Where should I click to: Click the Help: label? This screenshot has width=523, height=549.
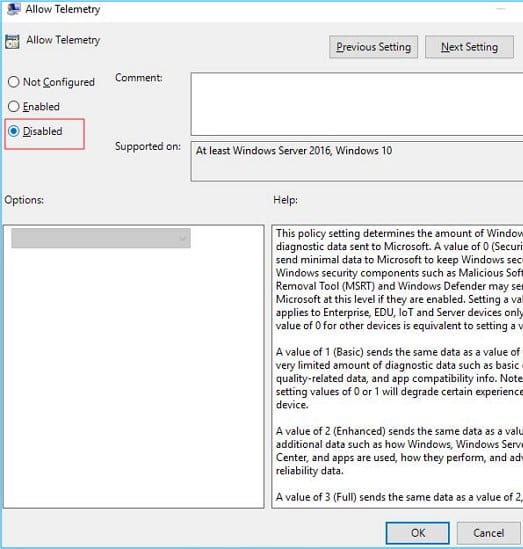coord(285,200)
